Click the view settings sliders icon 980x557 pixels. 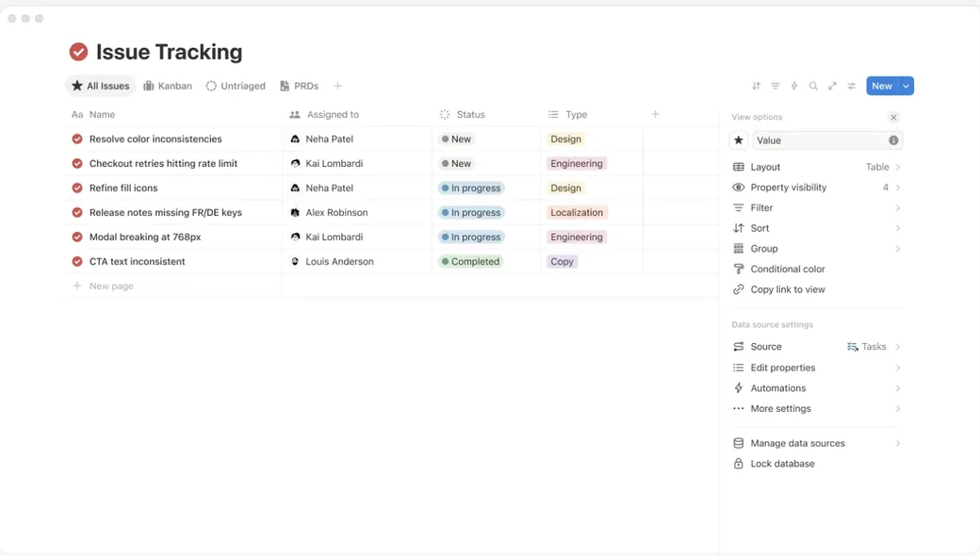tap(851, 86)
